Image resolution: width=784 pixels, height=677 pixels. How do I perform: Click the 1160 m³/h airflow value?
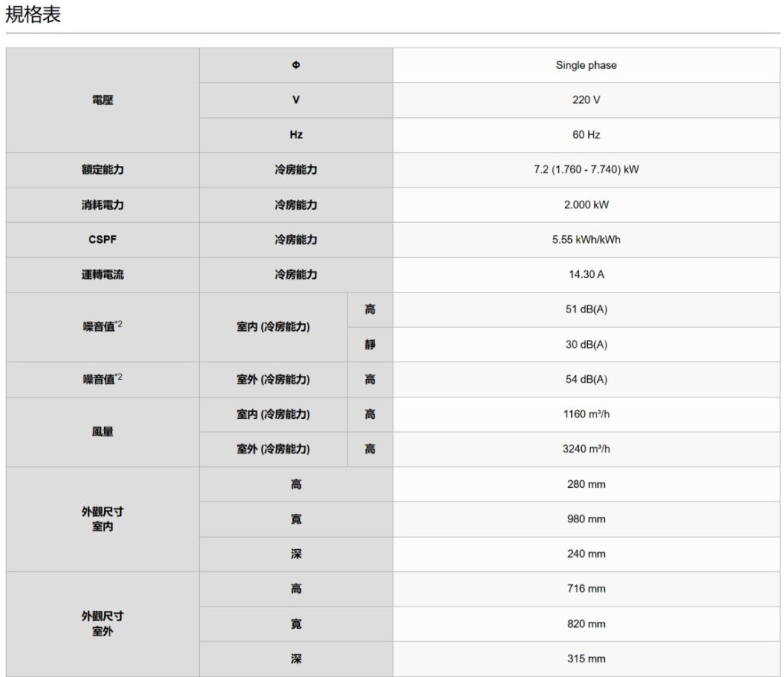pyautogui.click(x=586, y=414)
